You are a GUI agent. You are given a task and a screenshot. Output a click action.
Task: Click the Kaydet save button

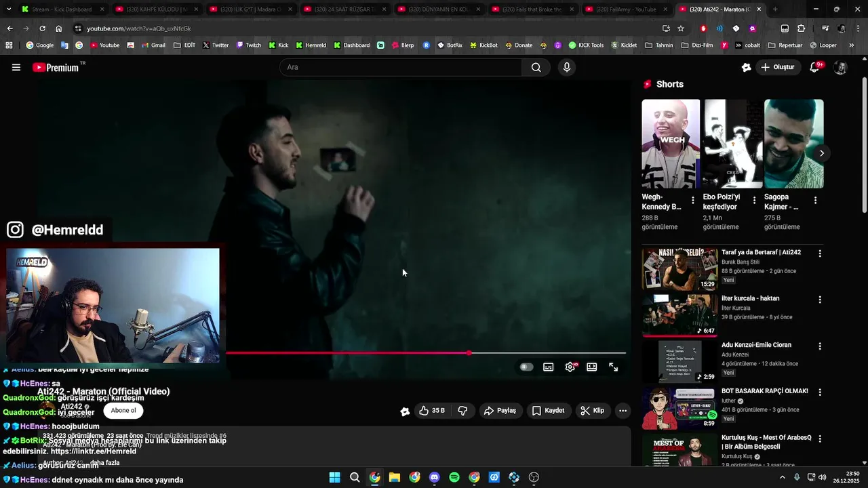[x=549, y=410]
